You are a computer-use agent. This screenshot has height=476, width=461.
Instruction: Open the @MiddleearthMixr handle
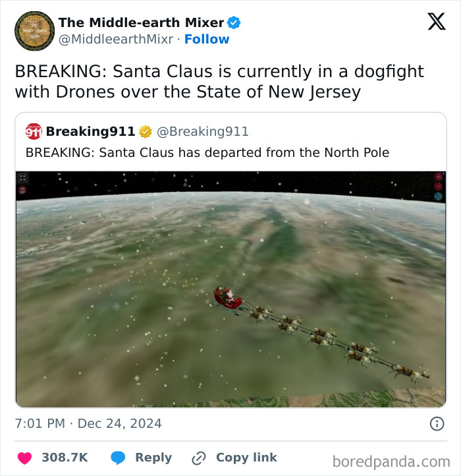(x=116, y=40)
